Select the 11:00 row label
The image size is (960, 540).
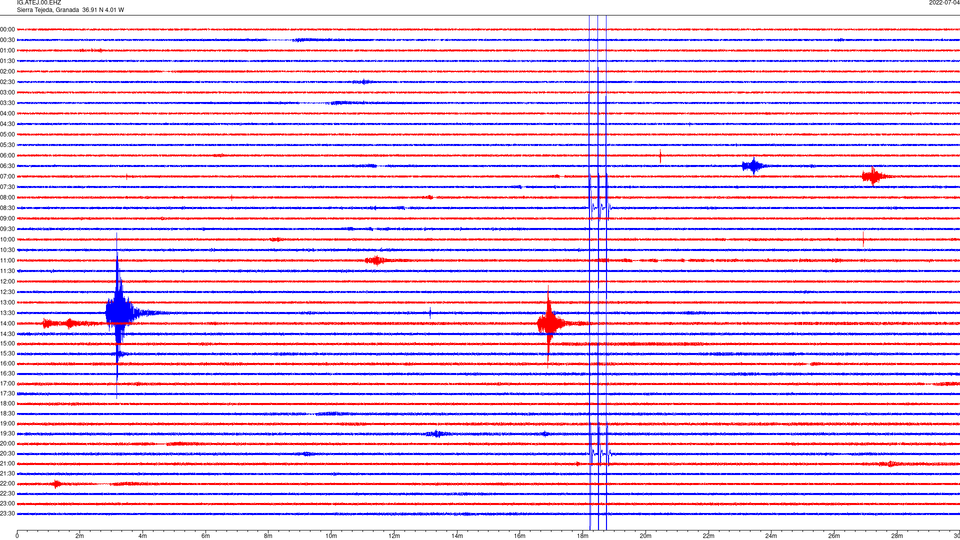tap(7, 261)
